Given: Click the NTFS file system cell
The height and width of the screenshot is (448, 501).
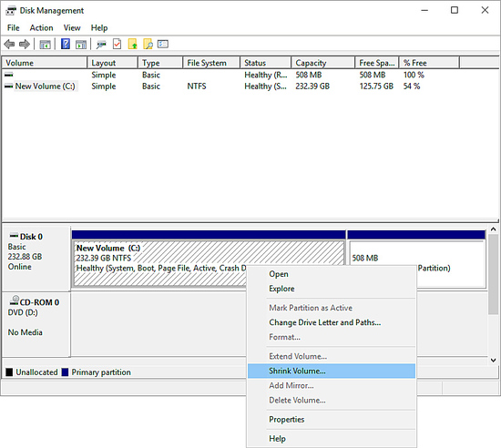Looking at the screenshot, I should 197,87.
